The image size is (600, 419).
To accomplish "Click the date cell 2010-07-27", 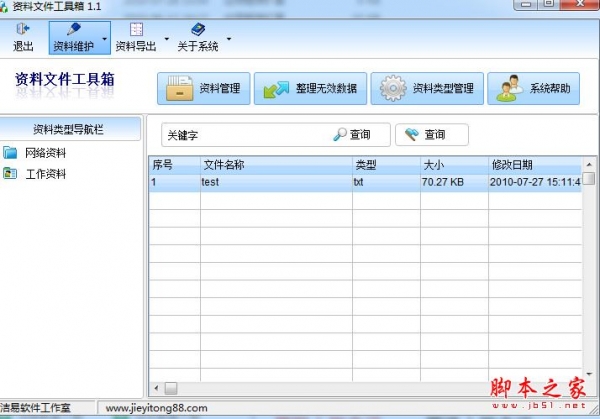I will click(x=535, y=182).
